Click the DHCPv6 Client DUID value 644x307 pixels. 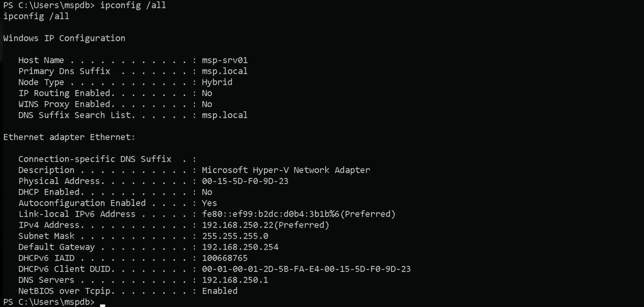click(x=306, y=269)
